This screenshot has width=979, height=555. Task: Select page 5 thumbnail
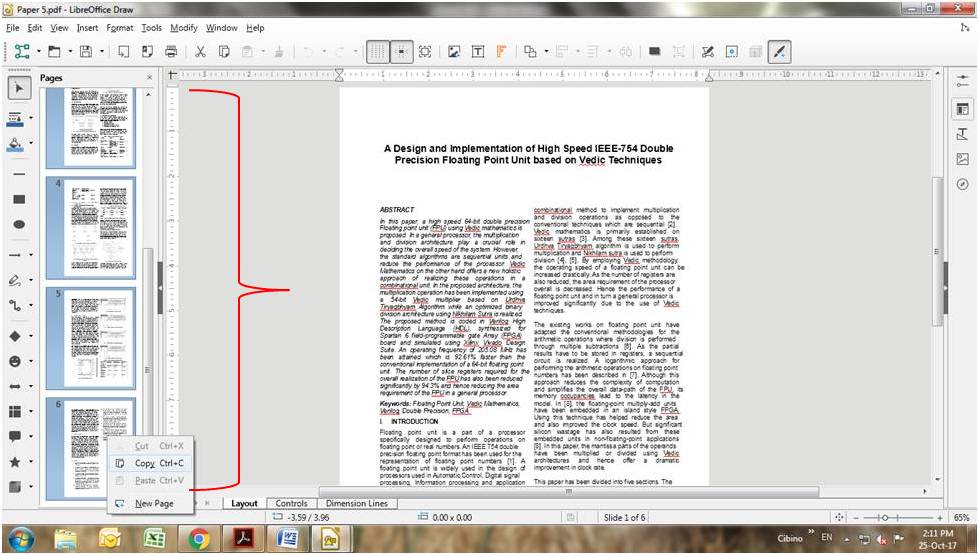[91, 338]
